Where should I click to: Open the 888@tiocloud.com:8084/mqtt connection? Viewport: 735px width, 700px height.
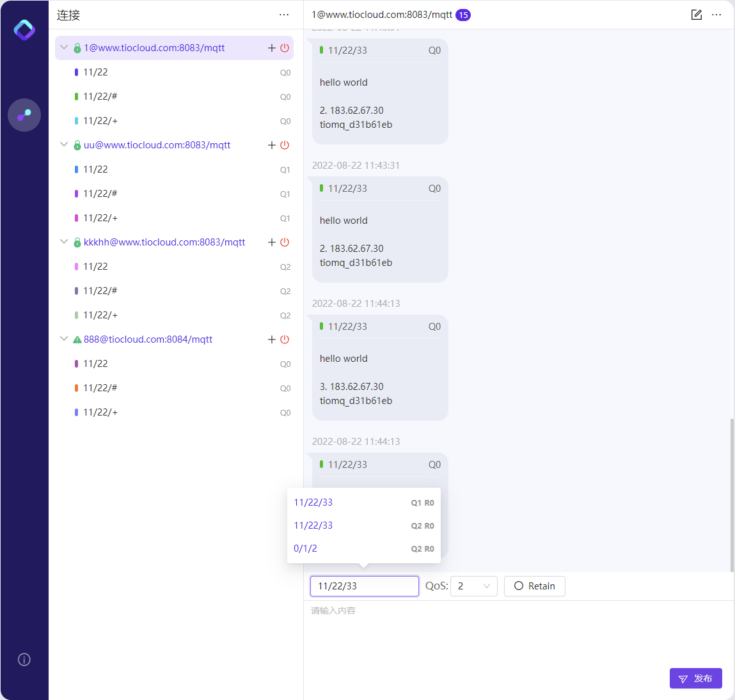click(x=148, y=339)
